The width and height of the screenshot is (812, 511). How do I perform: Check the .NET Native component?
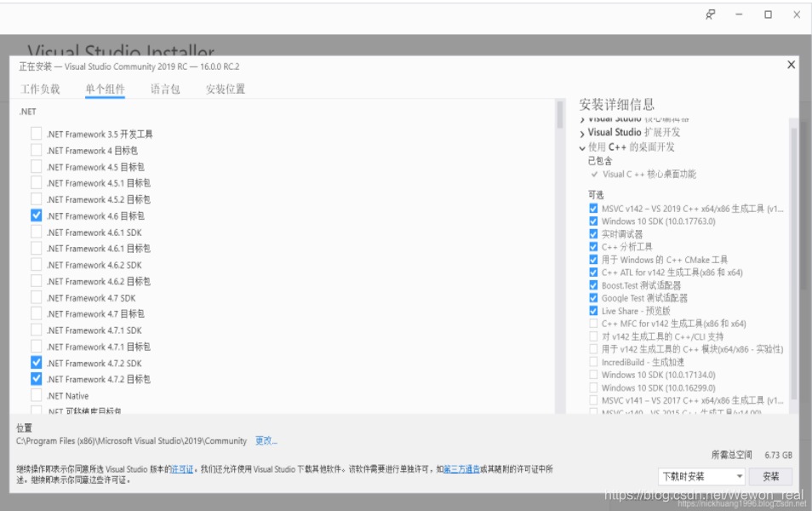pyautogui.click(x=37, y=395)
